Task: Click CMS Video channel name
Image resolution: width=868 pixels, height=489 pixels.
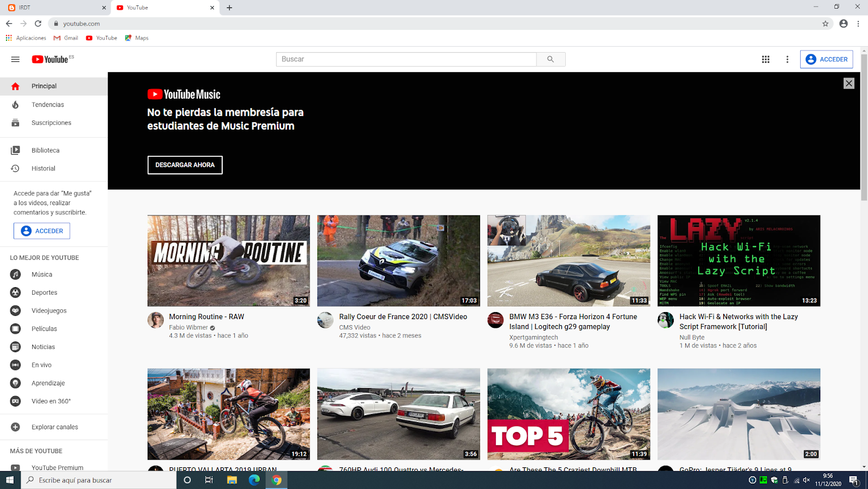Action: coord(355,327)
